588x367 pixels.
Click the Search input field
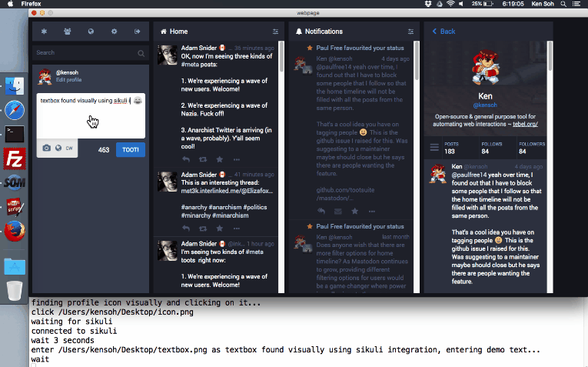tap(91, 53)
